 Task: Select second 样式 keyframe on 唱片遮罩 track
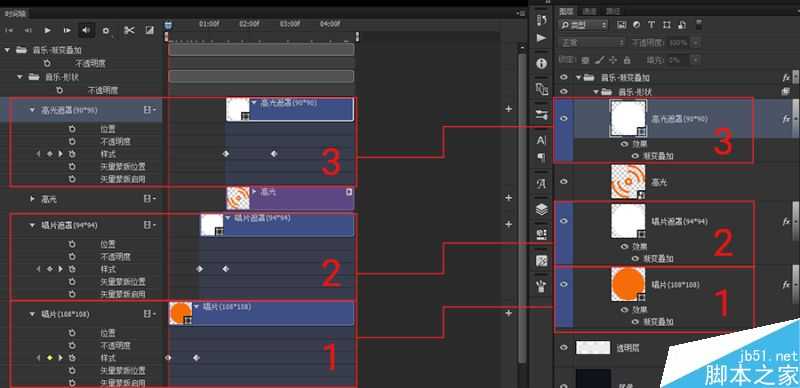[x=226, y=269]
